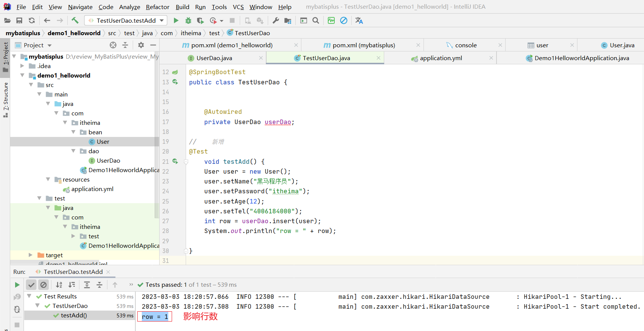Collapse the Test Results tree node
This screenshot has height=331, width=644.
click(29, 296)
